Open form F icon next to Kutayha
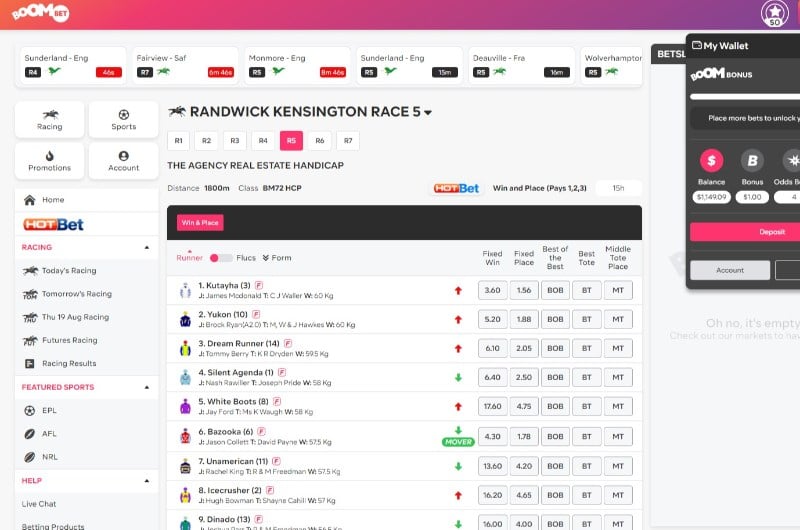 tap(259, 285)
